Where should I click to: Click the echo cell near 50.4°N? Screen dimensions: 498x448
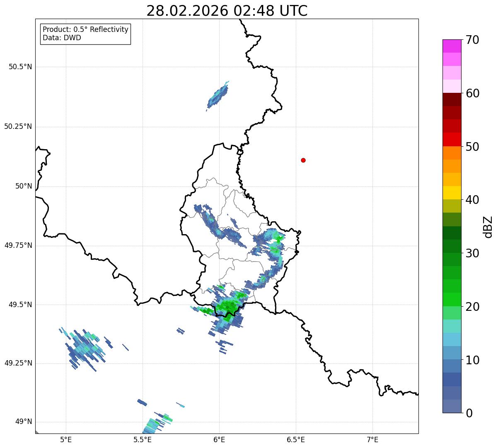tap(218, 96)
